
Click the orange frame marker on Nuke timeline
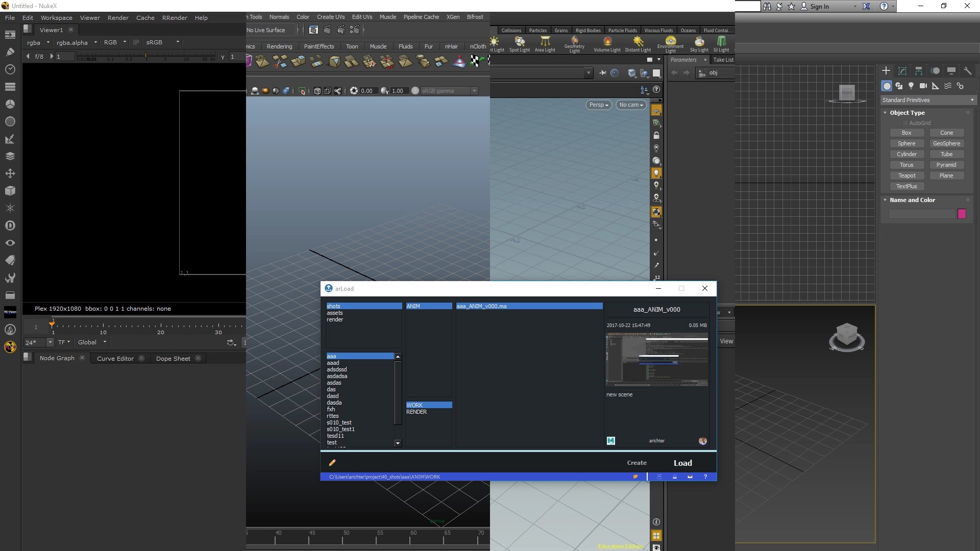(52, 323)
